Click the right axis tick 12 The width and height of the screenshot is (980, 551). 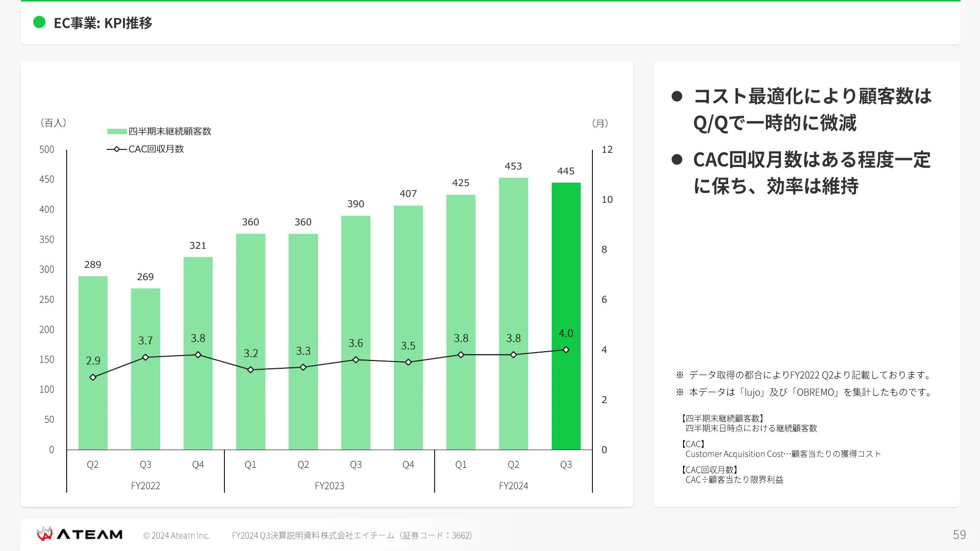[607, 149]
